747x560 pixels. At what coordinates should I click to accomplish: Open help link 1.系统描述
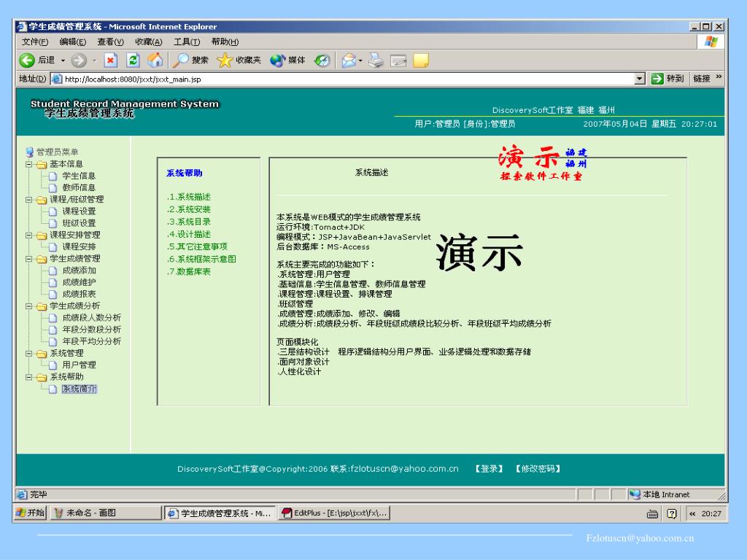pyautogui.click(x=189, y=197)
